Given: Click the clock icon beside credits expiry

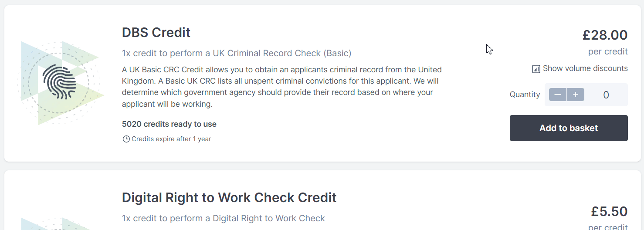Looking at the screenshot, I should (126, 139).
